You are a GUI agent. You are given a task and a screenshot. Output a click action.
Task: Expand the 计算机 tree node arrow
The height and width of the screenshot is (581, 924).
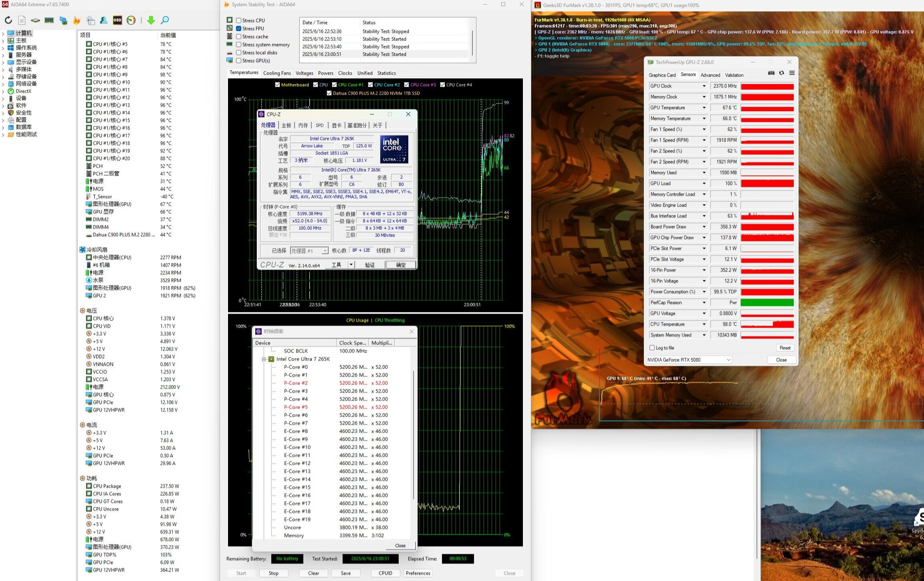[3, 33]
